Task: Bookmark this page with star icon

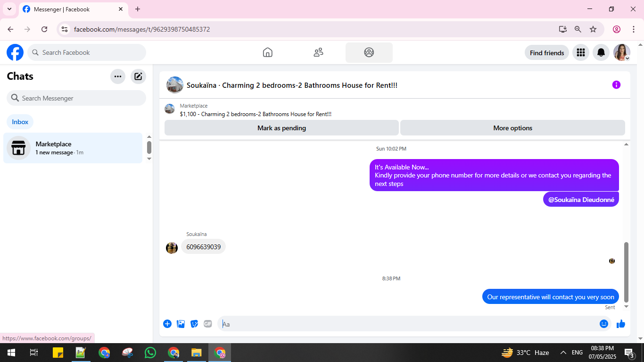Action: click(x=593, y=29)
